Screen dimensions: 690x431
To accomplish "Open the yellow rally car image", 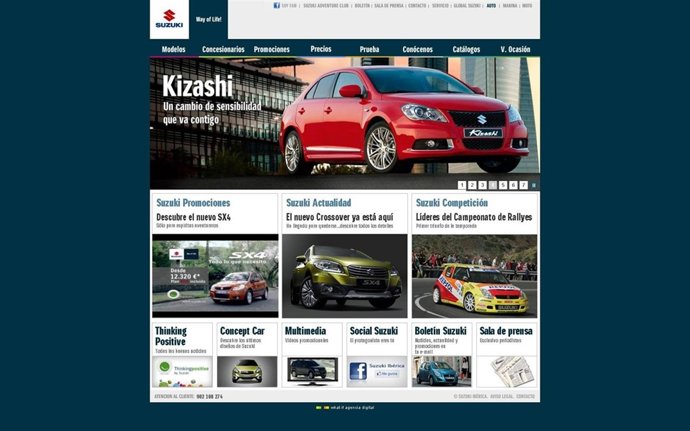I will (x=474, y=276).
